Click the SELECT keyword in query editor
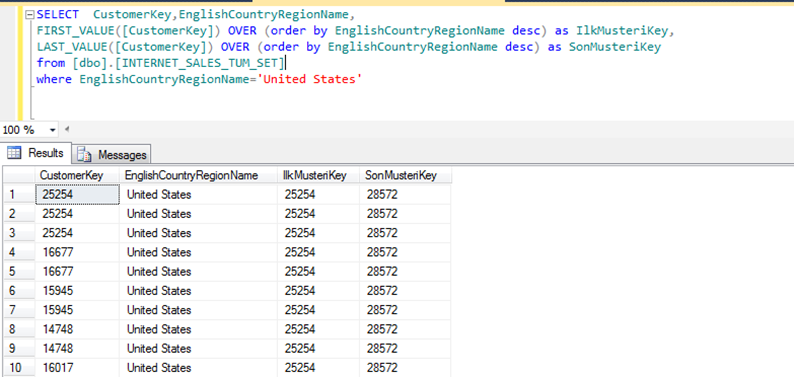The width and height of the screenshot is (794, 377). tap(58, 15)
